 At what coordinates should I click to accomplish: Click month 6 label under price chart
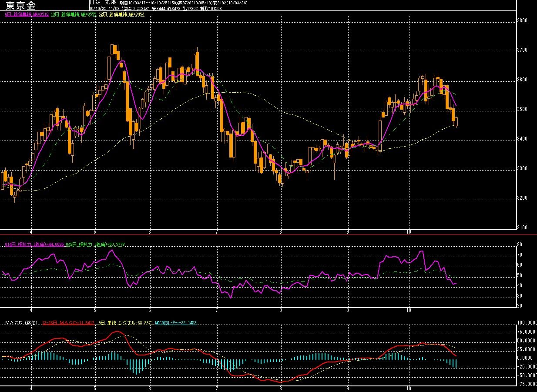click(x=150, y=232)
